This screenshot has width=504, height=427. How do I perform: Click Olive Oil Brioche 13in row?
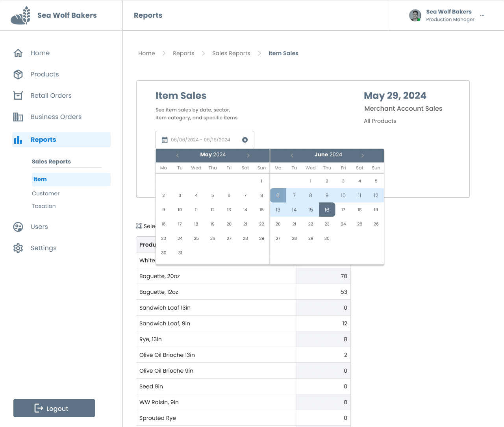pos(243,355)
